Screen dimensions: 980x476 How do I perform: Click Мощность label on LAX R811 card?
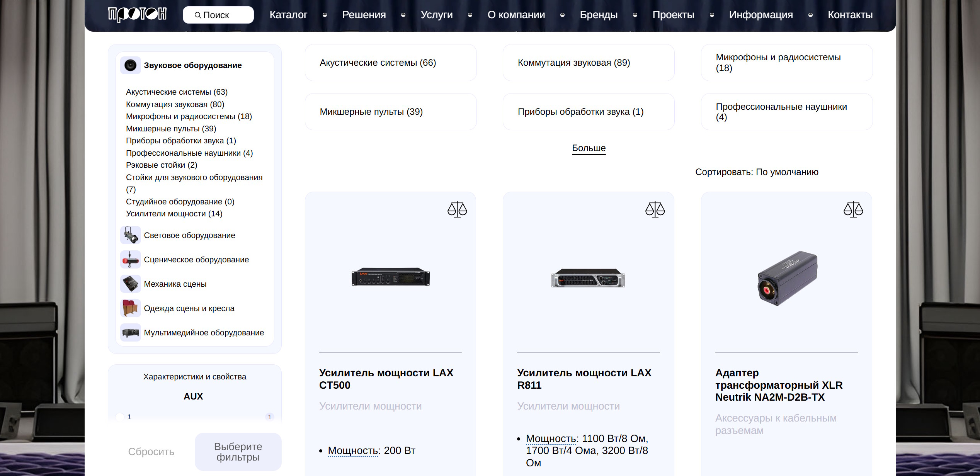pyautogui.click(x=551, y=439)
